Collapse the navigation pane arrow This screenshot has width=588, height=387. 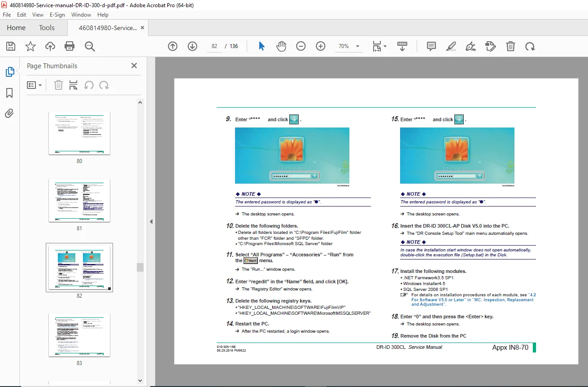pos(151,221)
